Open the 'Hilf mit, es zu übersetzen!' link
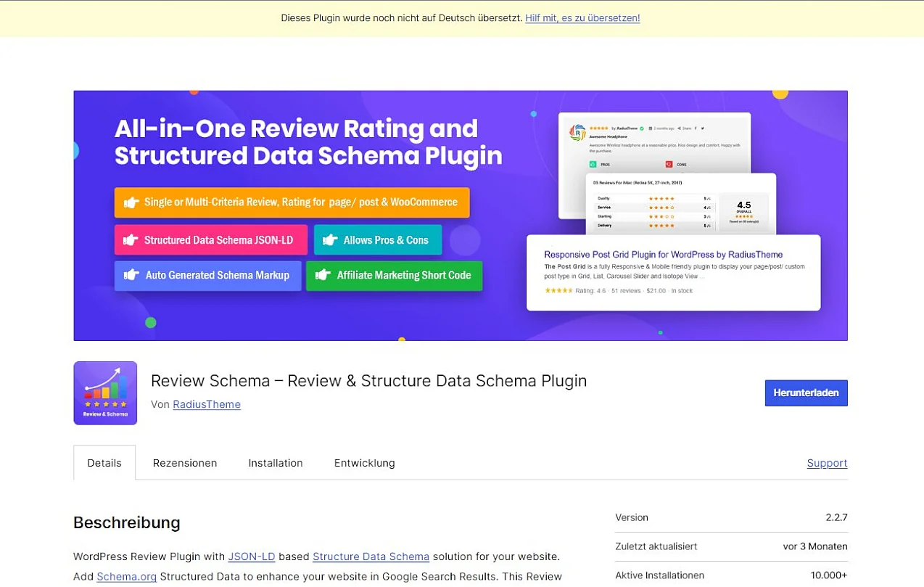The height and width of the screenshot is (587, 924). [x=582, y=18]
